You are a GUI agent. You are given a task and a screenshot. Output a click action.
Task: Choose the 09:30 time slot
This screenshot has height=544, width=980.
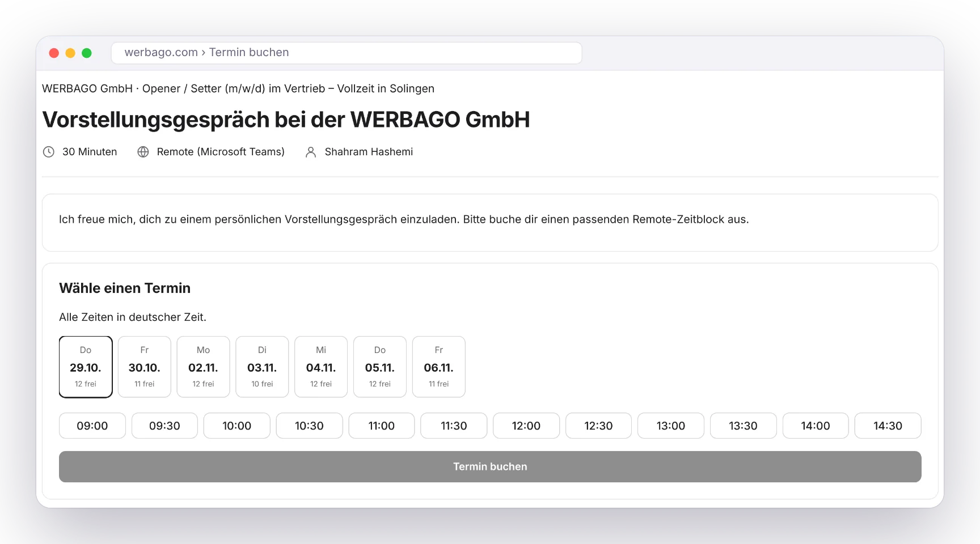[164, 426]
